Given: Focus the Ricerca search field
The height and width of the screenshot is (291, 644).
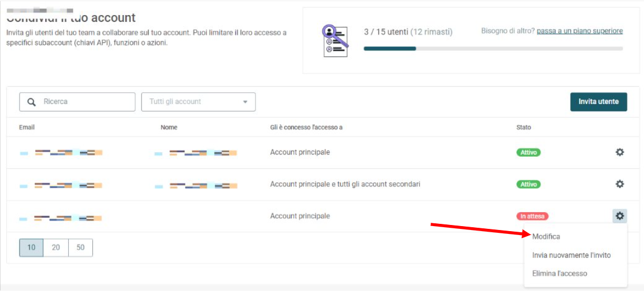Looking at the screenshot, I should [77, 102].
